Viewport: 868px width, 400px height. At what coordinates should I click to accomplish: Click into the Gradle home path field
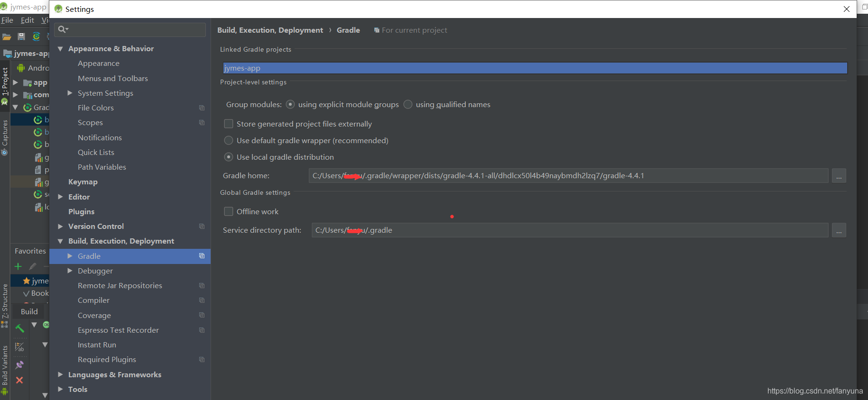point(568,176)
